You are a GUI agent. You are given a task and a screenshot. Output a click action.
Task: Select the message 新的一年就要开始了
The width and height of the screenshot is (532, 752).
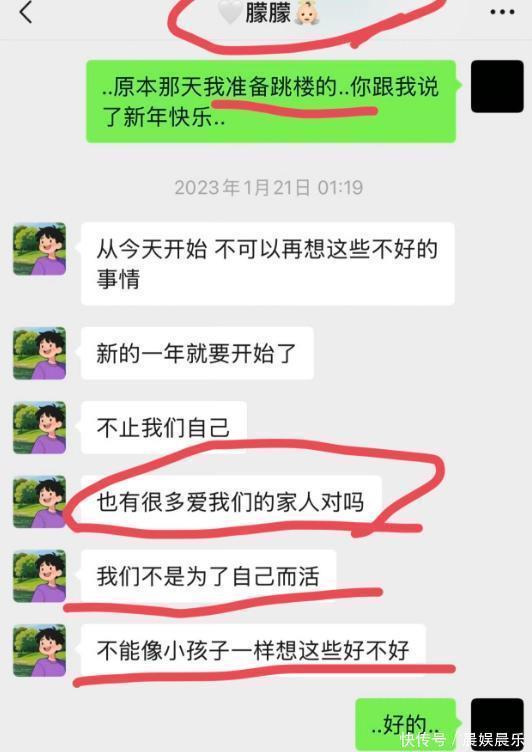coord(197,353)
